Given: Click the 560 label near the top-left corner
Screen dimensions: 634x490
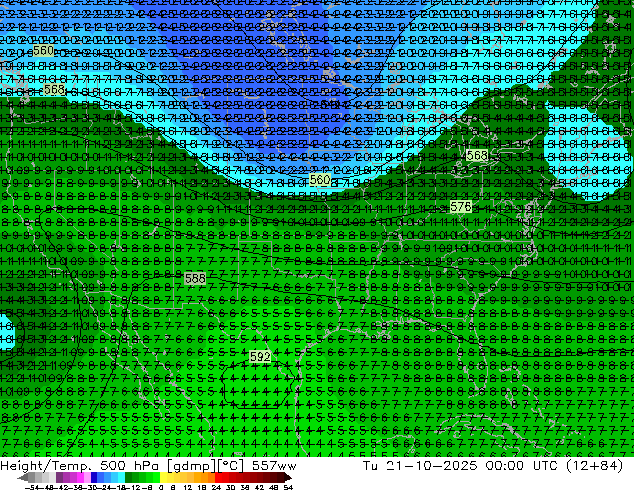Looking at the screenshot, I should [x=43, y=51].
